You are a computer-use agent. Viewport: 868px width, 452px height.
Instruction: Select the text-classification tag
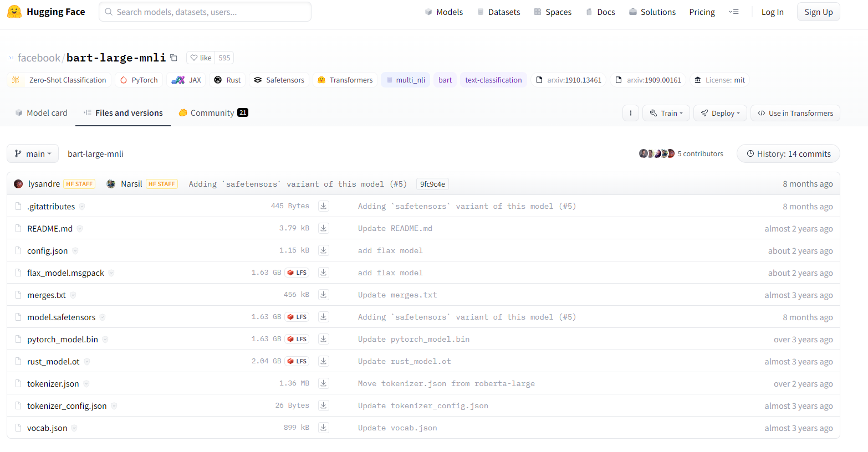[x=493, y=80]
